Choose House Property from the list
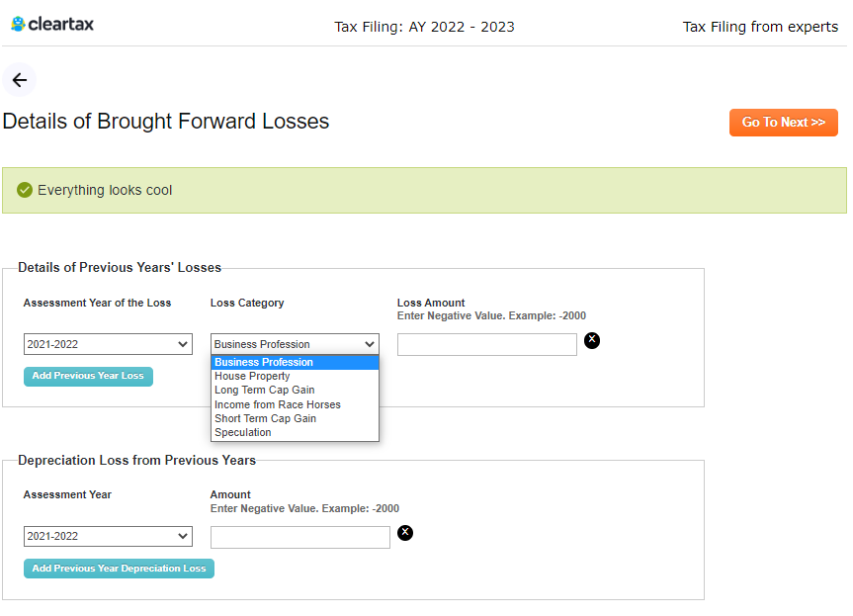The width and height of the screenshot is (853, 616). click(295, 376)
